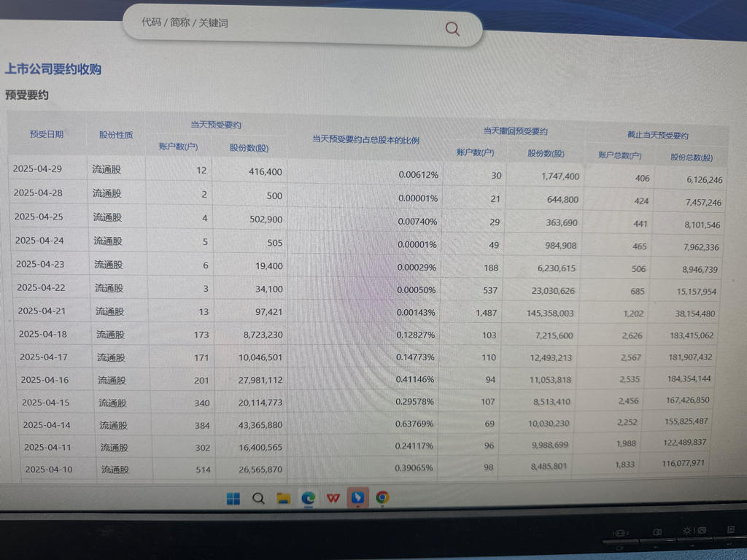Open taskbar Search magnifier icon
The width and height of the screenshot is (747, 560).
[259, 499]
